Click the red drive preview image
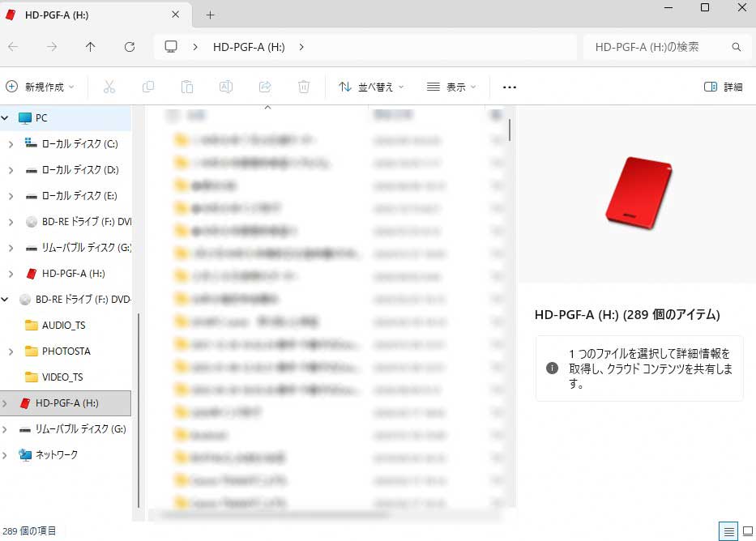Image resolution: width=756 pixels, height=541 pixels. click(x=638, y=192)
